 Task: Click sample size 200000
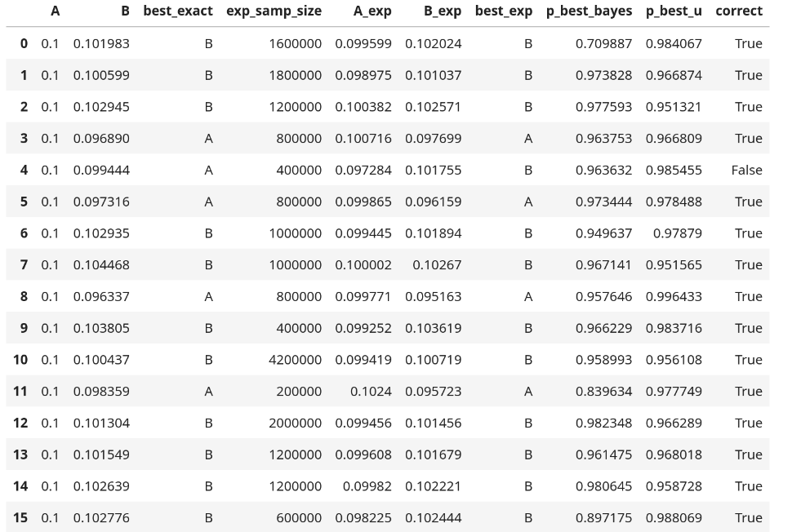click(299, 392)
